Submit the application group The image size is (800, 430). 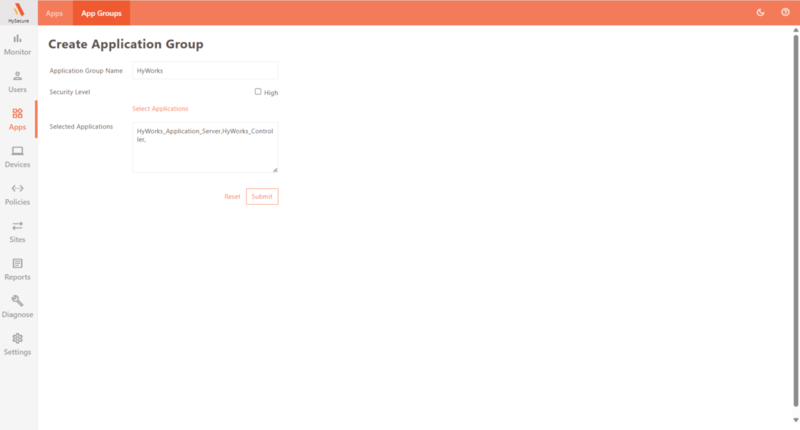point(262,196)
